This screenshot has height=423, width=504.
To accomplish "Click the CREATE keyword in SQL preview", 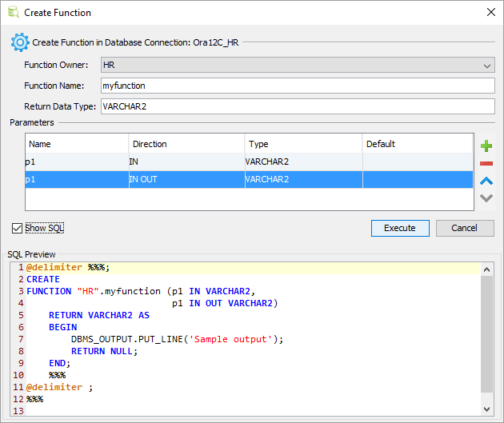I will coord(43,279).
